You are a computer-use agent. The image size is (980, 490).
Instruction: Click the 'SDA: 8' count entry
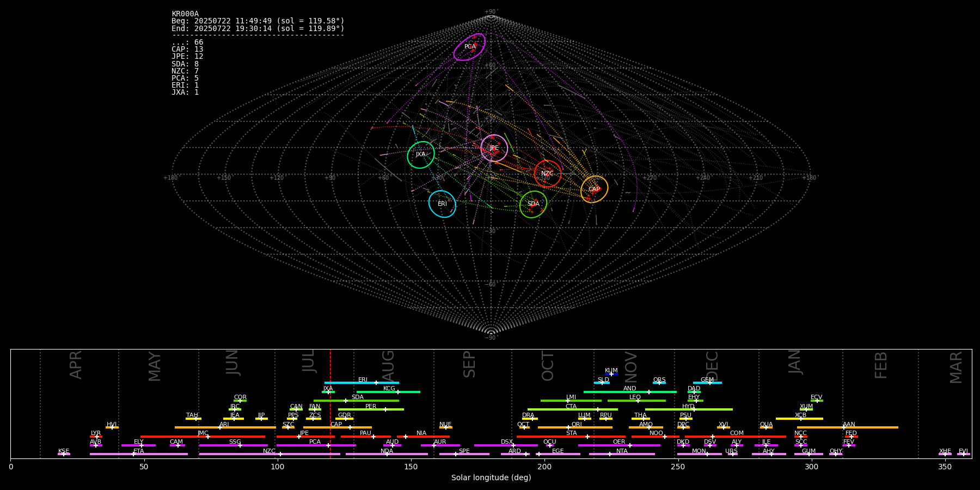pos(185,64)
